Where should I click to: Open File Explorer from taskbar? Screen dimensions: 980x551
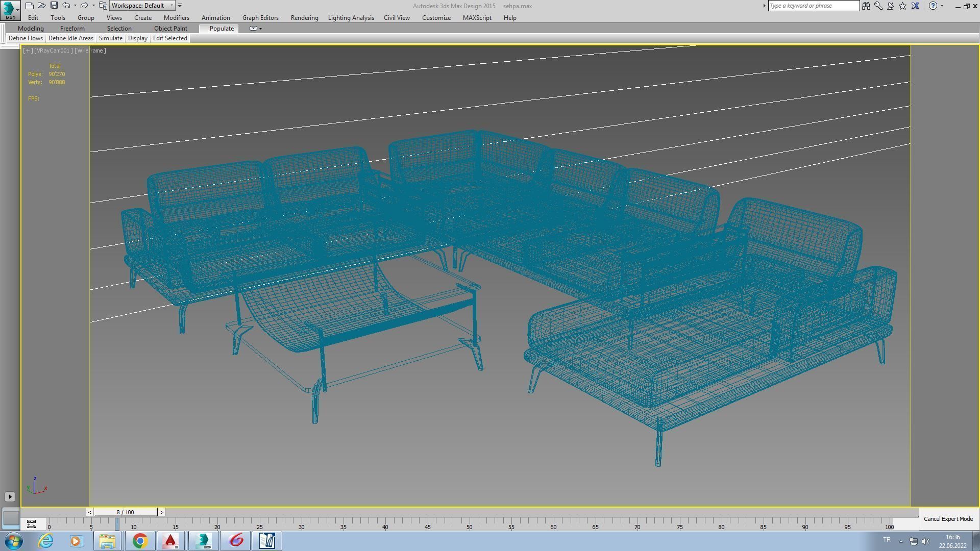(107, 541)
